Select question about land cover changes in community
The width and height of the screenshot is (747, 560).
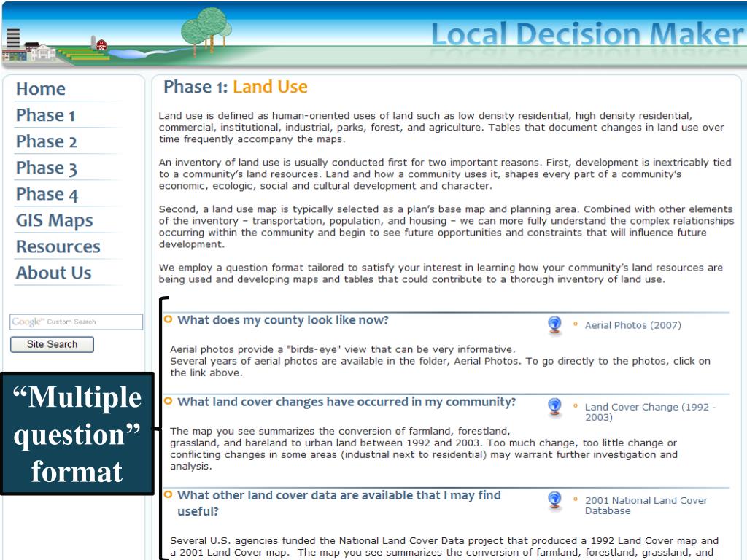(x=347, y=402)
